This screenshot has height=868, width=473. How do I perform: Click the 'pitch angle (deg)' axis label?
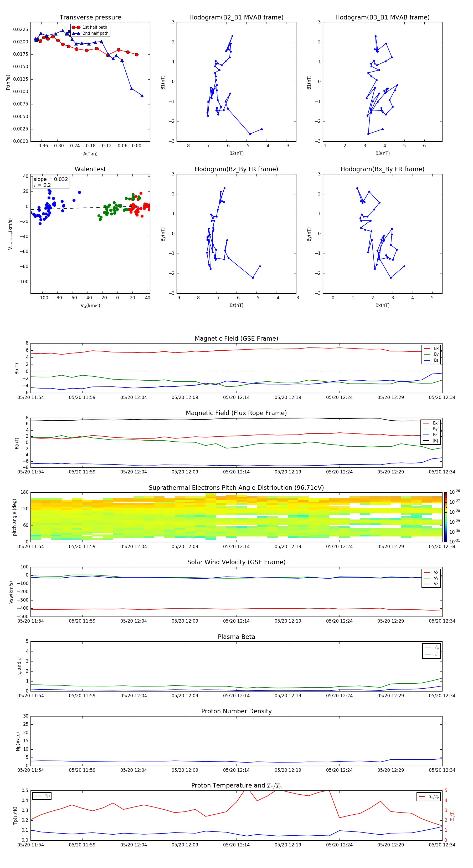(14, 517)
